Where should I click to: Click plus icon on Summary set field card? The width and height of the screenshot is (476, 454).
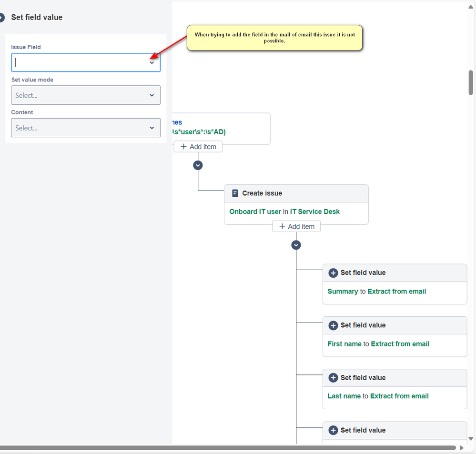pyautogui.click(x=333, y=273)
